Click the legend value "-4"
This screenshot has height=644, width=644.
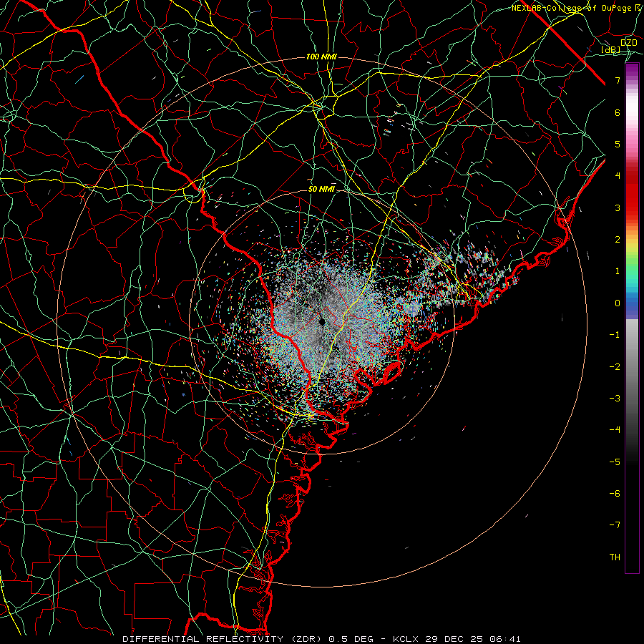point(615,430)
